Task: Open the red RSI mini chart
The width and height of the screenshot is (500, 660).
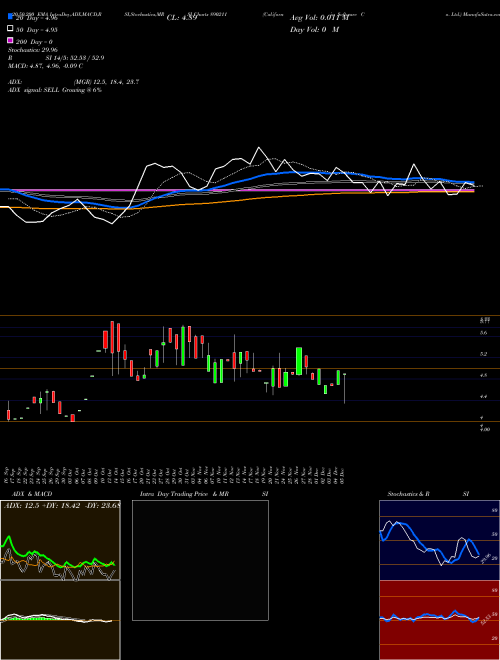Action: pyautogui.click(x=439, y=620)
